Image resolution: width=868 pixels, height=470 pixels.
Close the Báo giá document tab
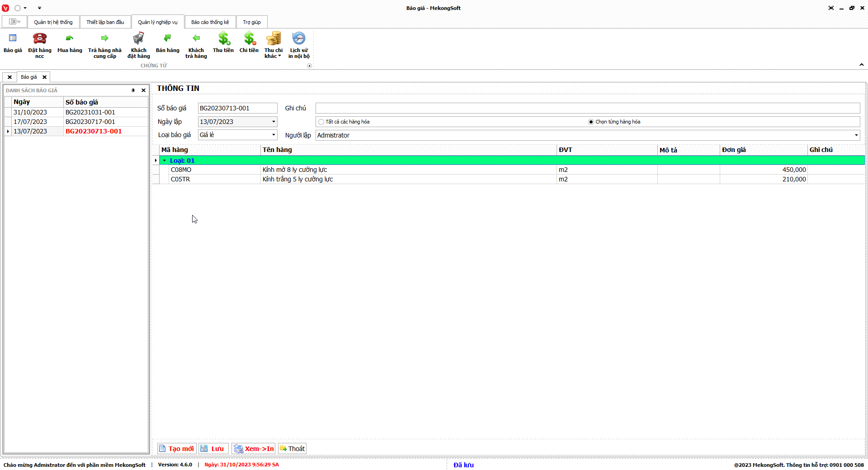(44, 77)
